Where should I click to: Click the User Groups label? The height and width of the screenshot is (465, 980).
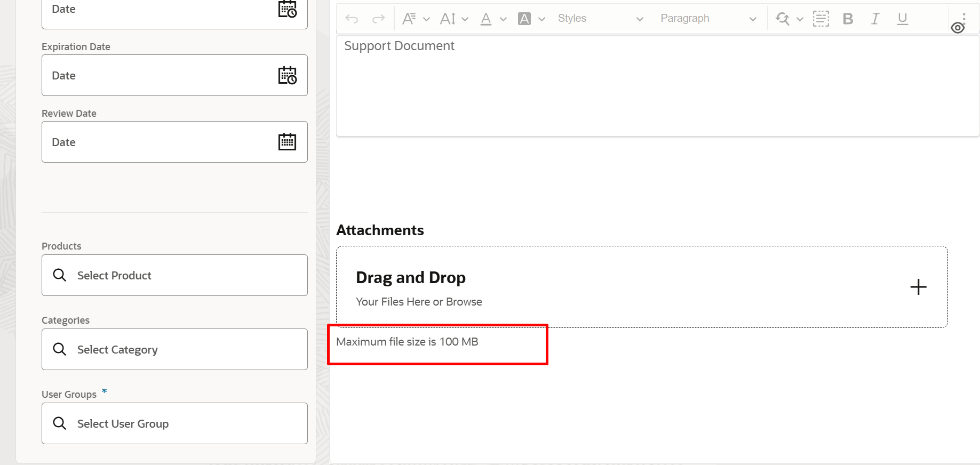click(x=69, y=395)
